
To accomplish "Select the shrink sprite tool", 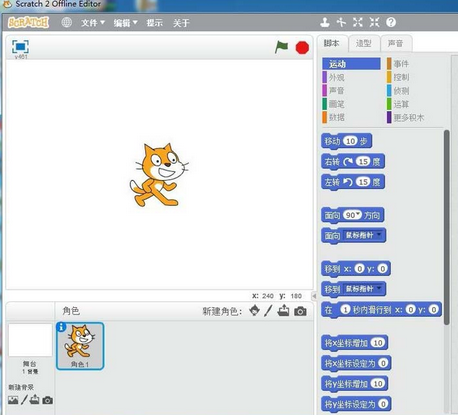I will 374,23.
